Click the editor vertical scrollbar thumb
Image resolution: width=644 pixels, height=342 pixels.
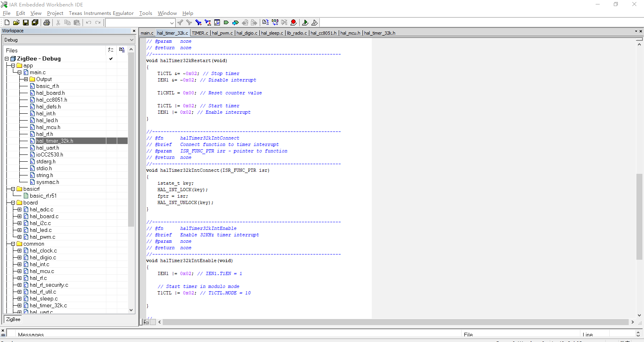tap(639, 217)
